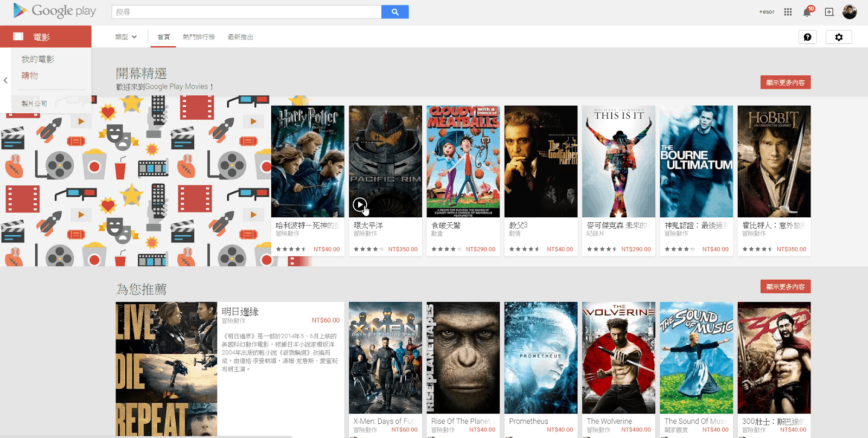Open Michael Jackson This Is It poster
868x438 pixels.
[618, 162]
